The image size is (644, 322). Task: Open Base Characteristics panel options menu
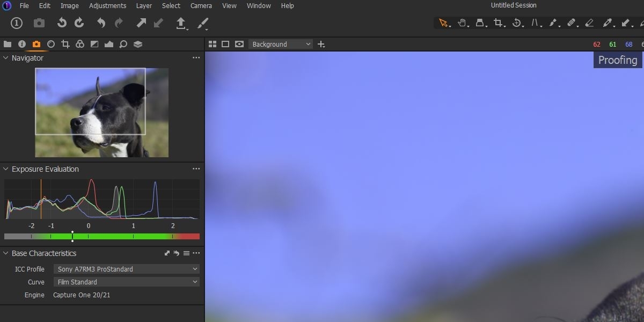[x=196, y=253]
